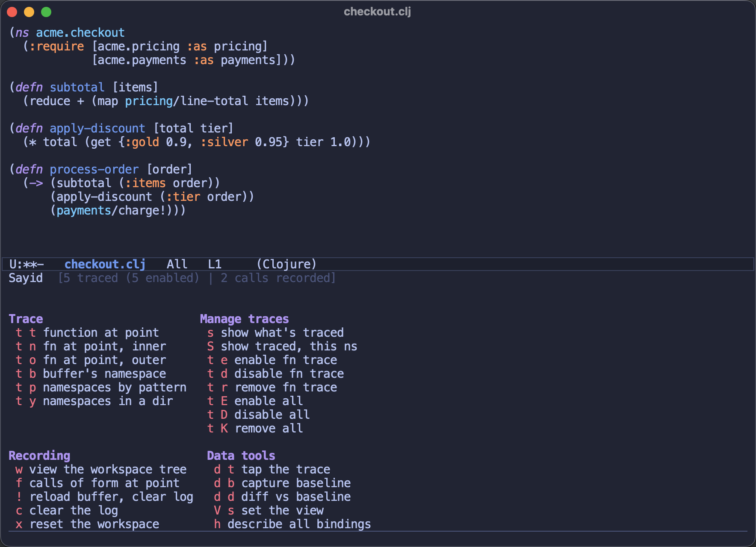
Task: Choose 't o fn at point, outer'
Action: (x=91, y=360)
